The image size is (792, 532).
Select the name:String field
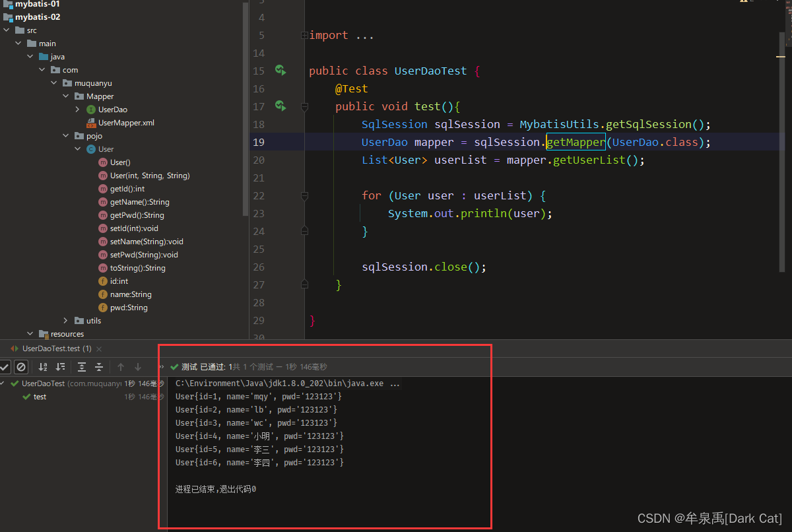[x=131, y=294]
